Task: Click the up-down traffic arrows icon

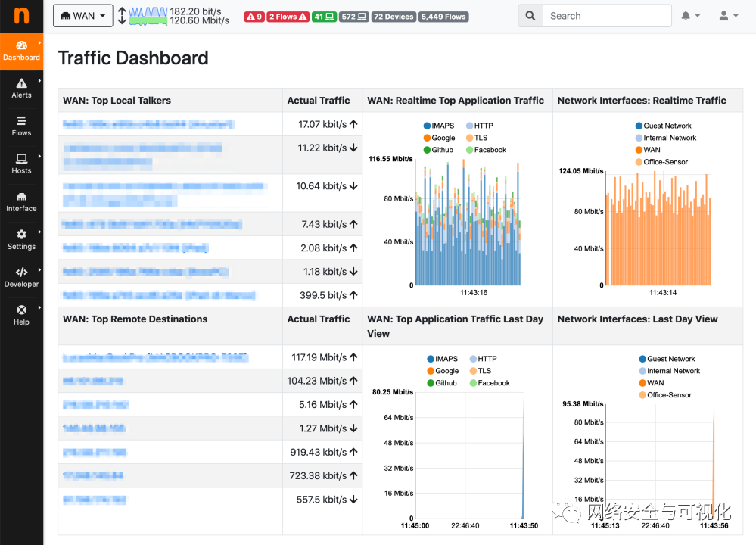Action: 122,16
